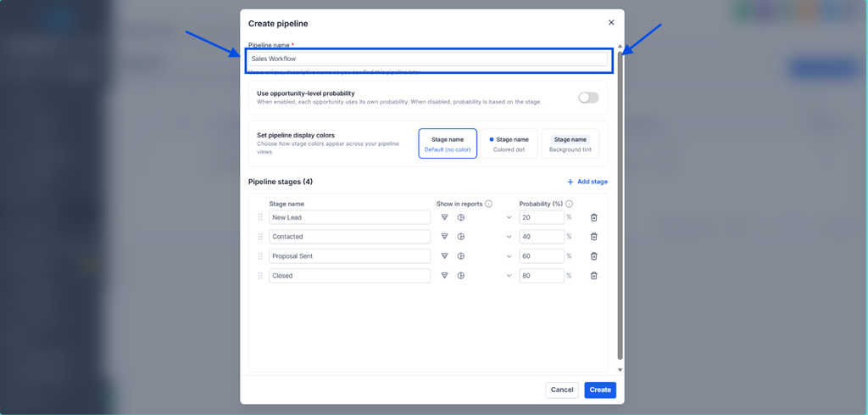This screenshot has height=415, width=868.
Task: Toggle pie chart icon for Closed
Action: 460,275
